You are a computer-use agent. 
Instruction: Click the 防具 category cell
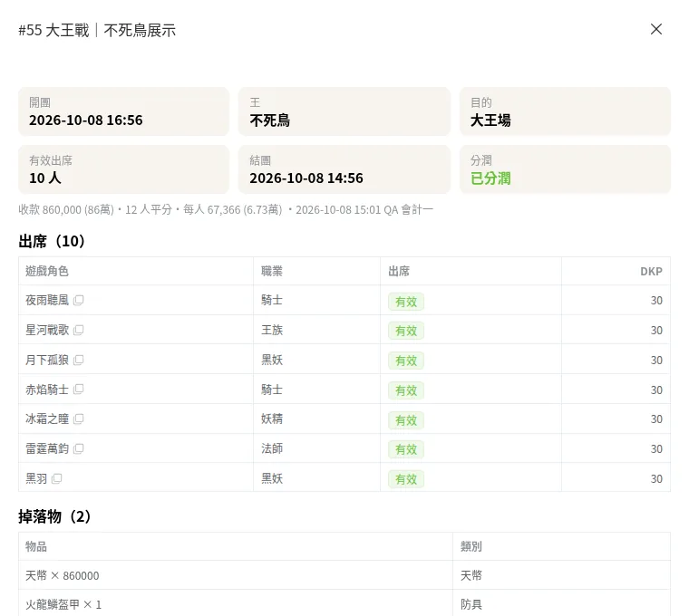(471, 604)
